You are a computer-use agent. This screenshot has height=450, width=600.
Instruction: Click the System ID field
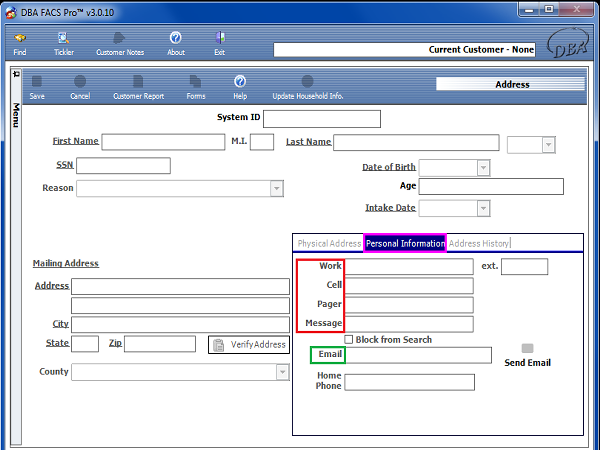322,119
